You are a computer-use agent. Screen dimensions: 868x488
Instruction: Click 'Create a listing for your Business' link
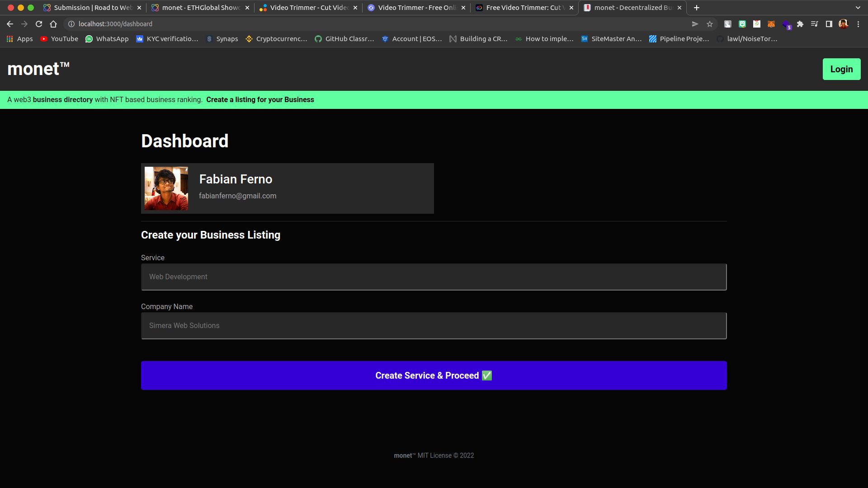coord(260,99)
